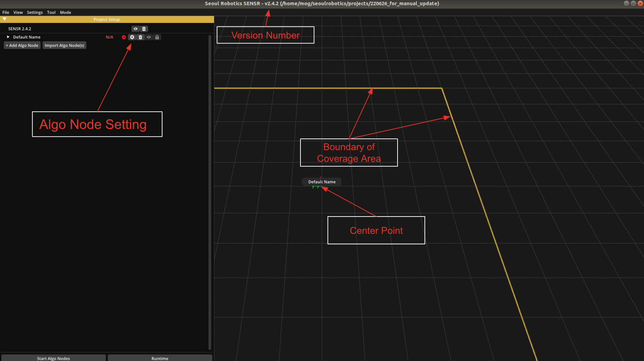Expand the Default Name algo node
The height and width of the screenshot is (361, 644).
[x=8, y=37]
